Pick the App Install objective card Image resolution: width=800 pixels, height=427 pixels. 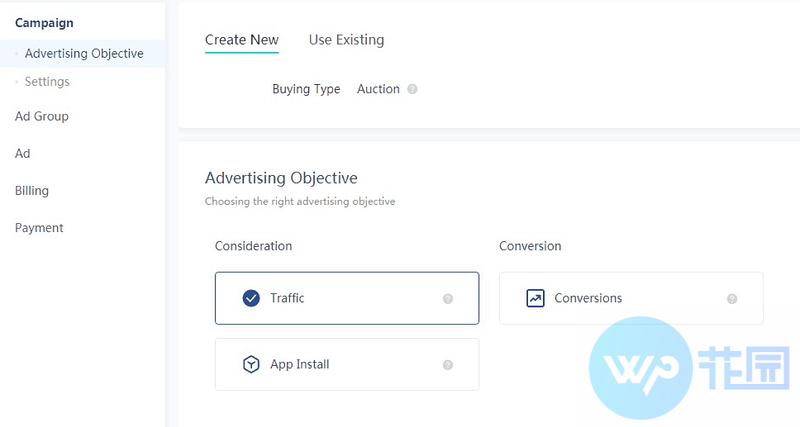click(347, 364)
